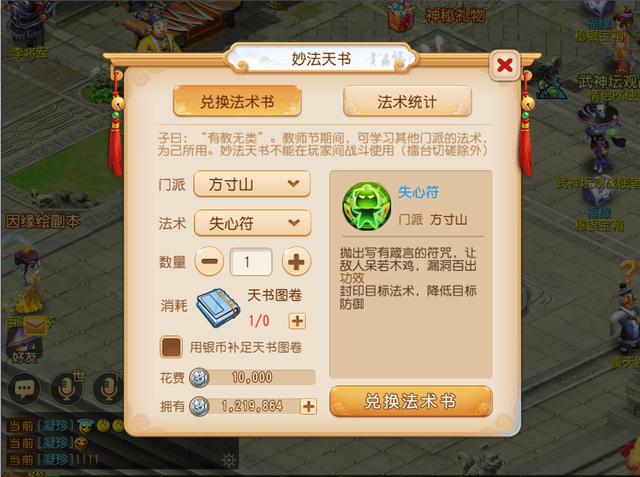Open the chat bubble icon
This screenshot has height=477, width=640.
[24, 388]
